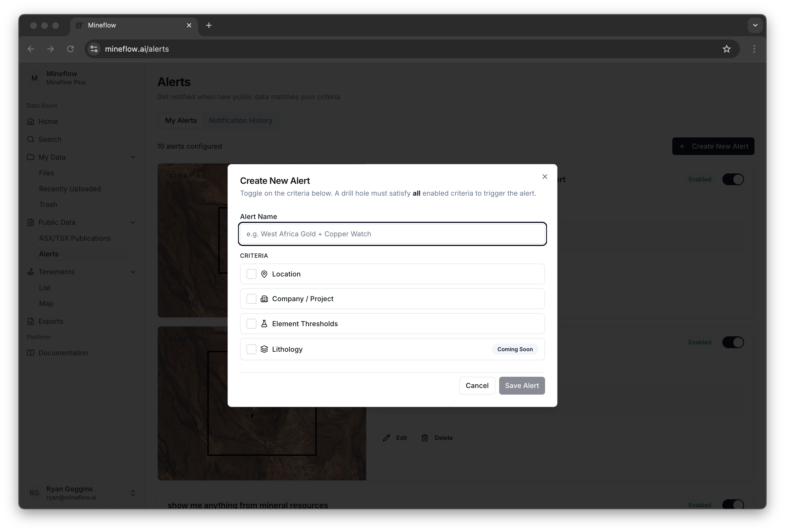This screenshot has height=532, width=785.
Task: Toggle the Enabled switch for the top alert
Action: coord(733,179)
